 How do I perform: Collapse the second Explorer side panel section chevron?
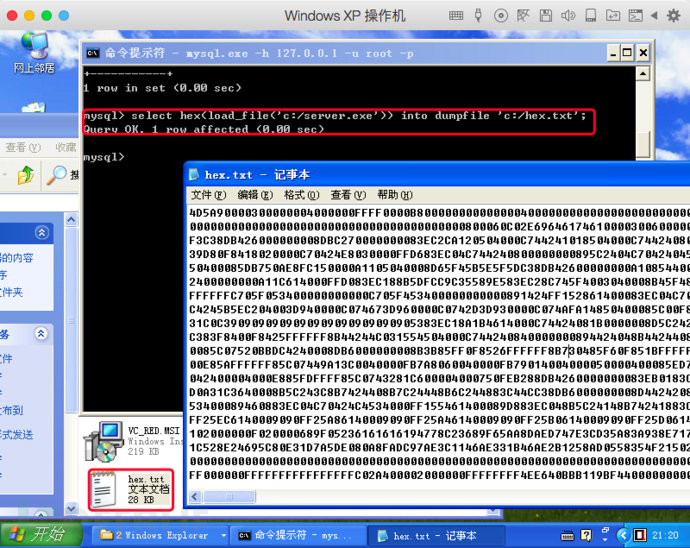click(x=41, y=334)
